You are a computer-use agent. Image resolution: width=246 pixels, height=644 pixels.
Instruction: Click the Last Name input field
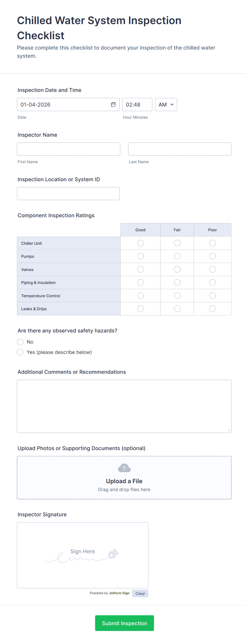pyautogui.click(x=180, y=149)
